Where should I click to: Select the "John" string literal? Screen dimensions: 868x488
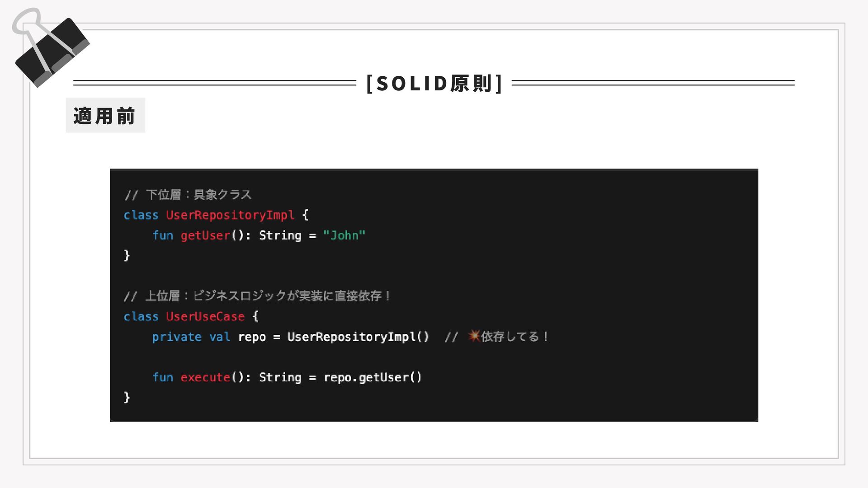click(x=344, y=235)
